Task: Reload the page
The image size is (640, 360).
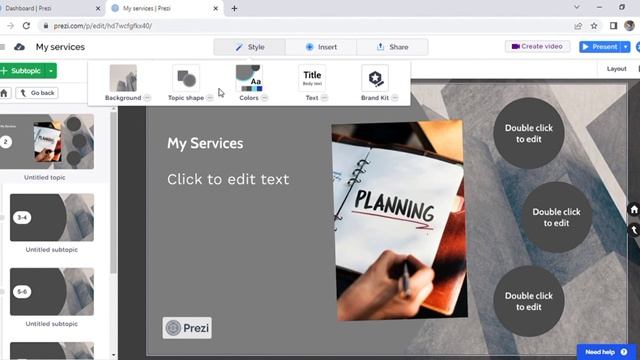Action: coord(26,26)
